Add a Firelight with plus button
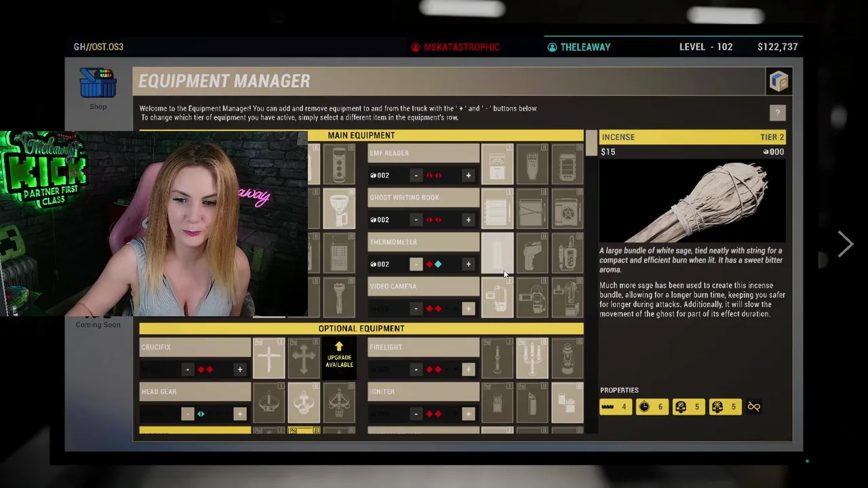This screenshot has width=868, height=488. (468, 369)
